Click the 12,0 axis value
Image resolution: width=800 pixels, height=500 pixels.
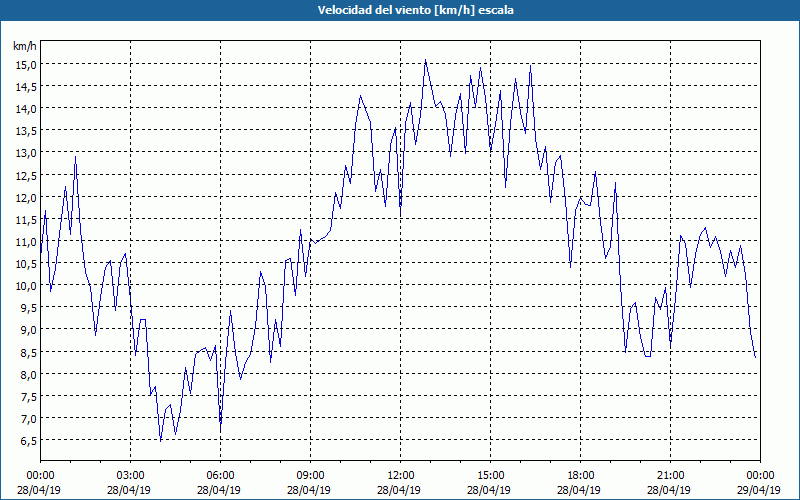pyautogui.click(x=27, y=197)
